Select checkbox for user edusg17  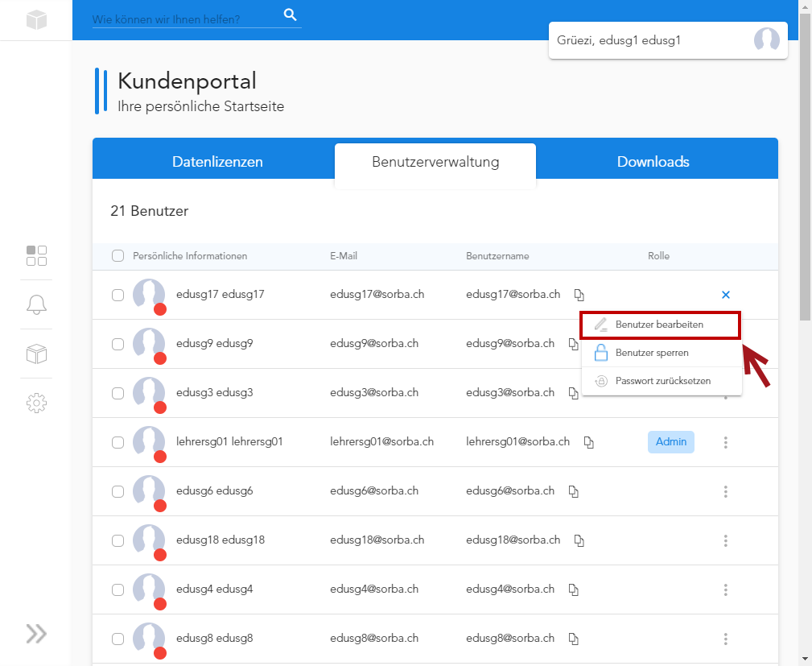tap(118, 295)
